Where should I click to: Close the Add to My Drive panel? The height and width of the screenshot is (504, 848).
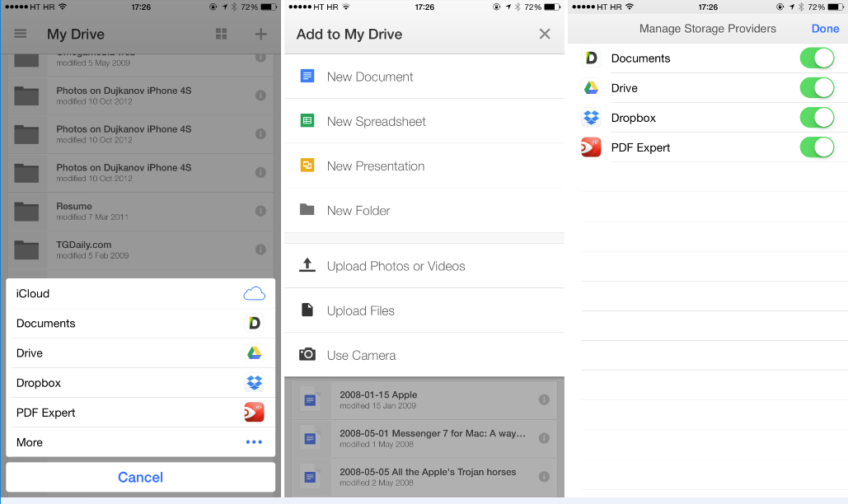(x=545, y=34)
